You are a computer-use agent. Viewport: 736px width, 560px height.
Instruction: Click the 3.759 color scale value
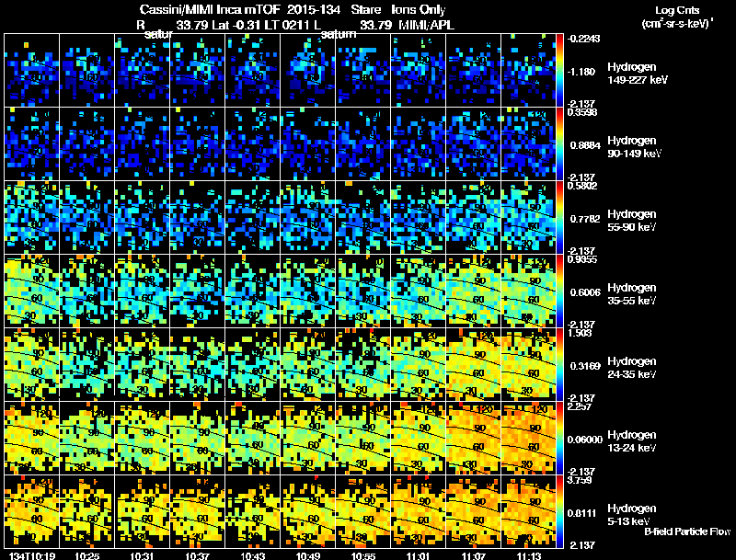(580, 480)
